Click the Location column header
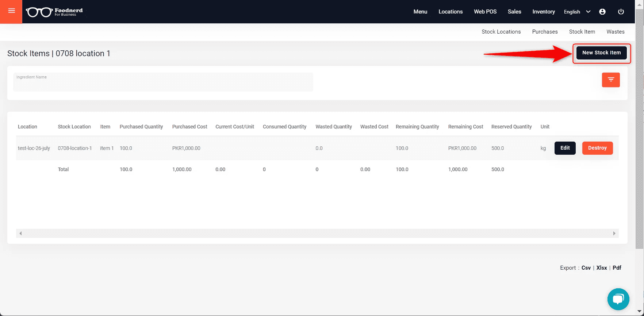This screenshot has width=644, height=316. 27,127
